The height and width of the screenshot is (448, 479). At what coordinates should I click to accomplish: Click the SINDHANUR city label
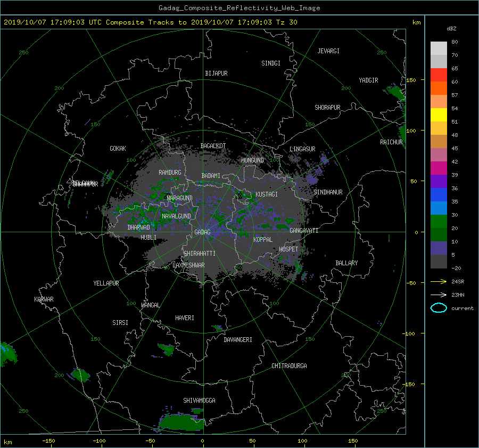(328, 192)
